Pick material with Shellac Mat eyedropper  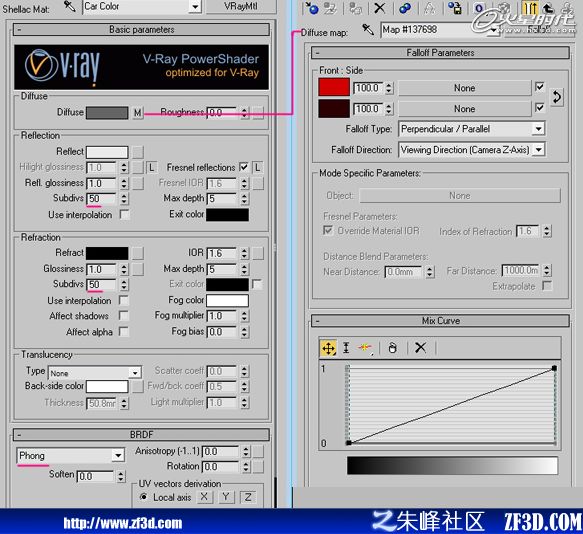[x=69, y=6]
